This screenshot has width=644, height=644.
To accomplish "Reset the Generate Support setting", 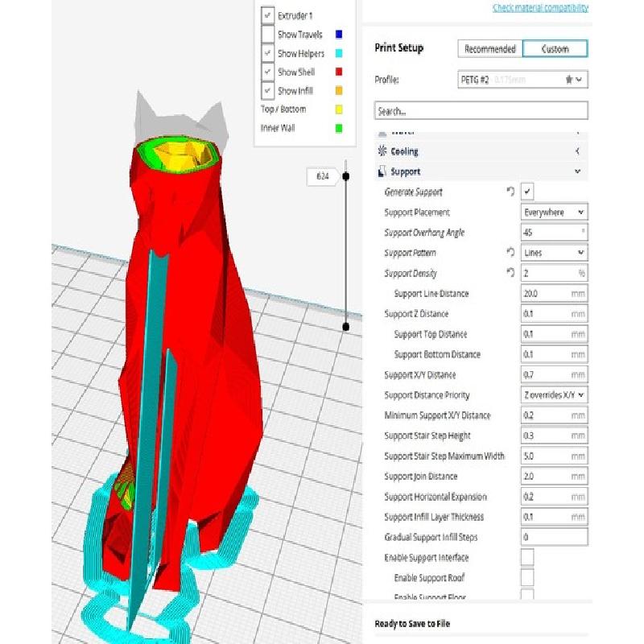I will 510,192.
